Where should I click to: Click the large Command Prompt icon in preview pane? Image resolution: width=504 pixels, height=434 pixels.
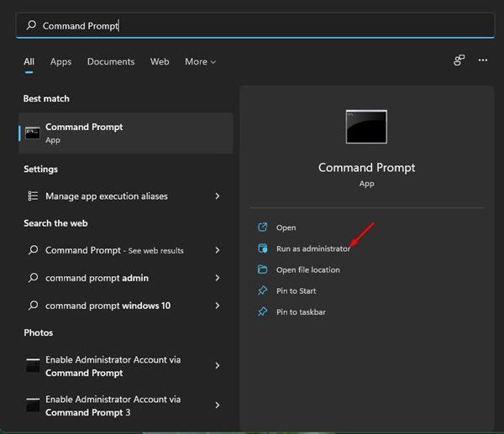366,127
